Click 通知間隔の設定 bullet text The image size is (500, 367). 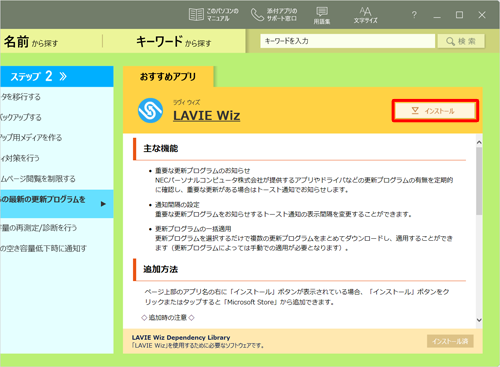click(177, 204)
